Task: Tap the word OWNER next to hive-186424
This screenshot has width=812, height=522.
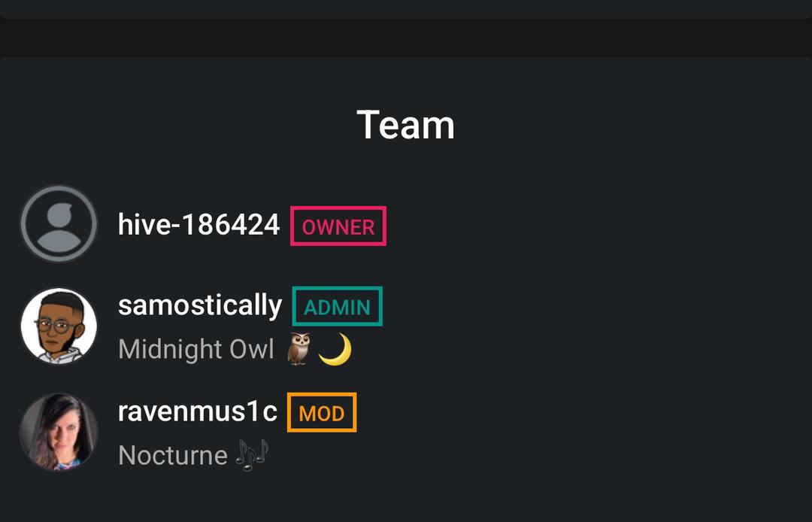Action: click(338, 227)
